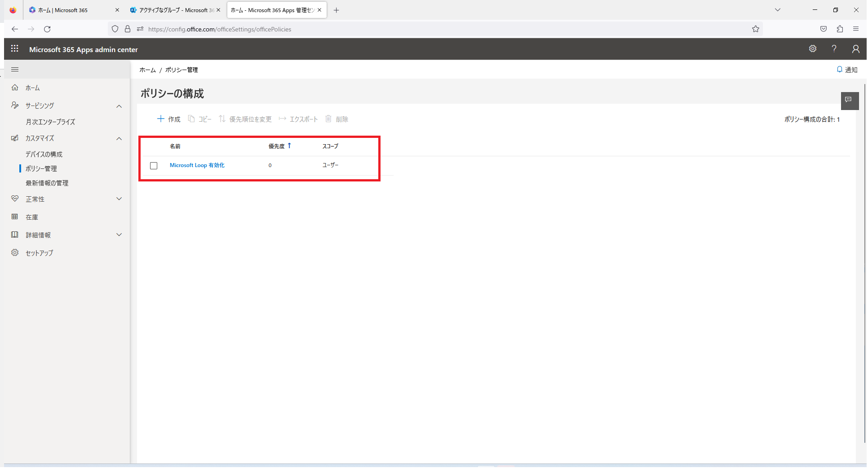The image size is (868, 468).
Task: Click the 正常性 heart icon
Action: [x=15, y=199]
